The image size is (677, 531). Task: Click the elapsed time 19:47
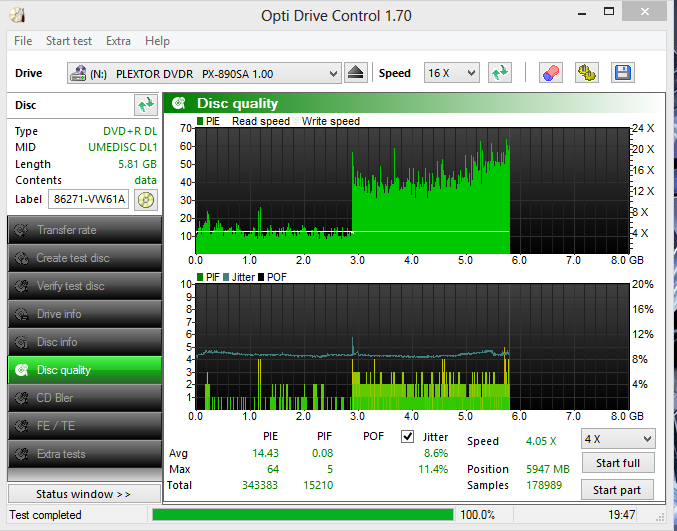[622, 515]
